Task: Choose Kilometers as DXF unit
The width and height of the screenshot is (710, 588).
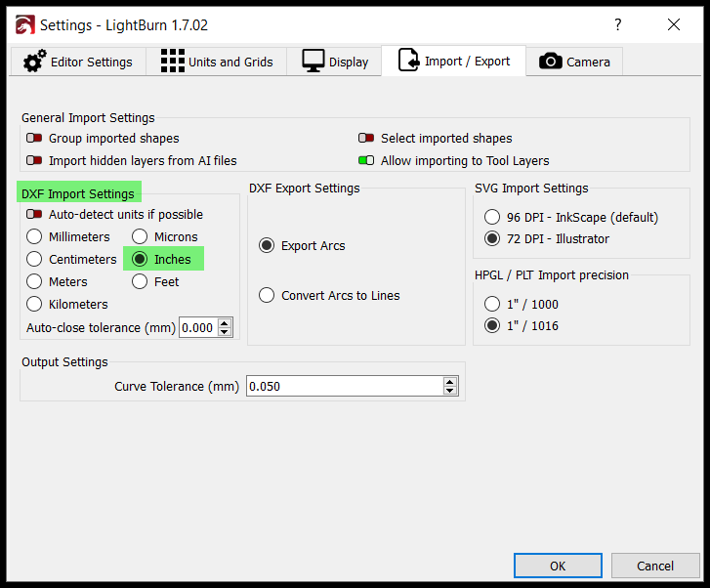Action: click(34, 304)
